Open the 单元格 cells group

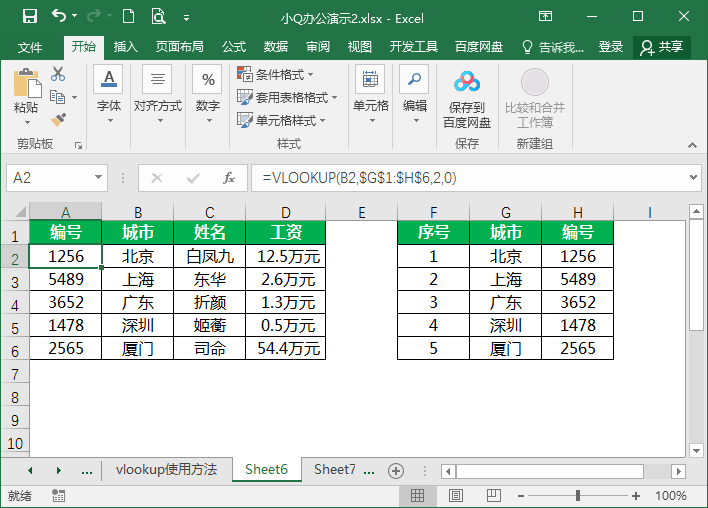point(371,95)
